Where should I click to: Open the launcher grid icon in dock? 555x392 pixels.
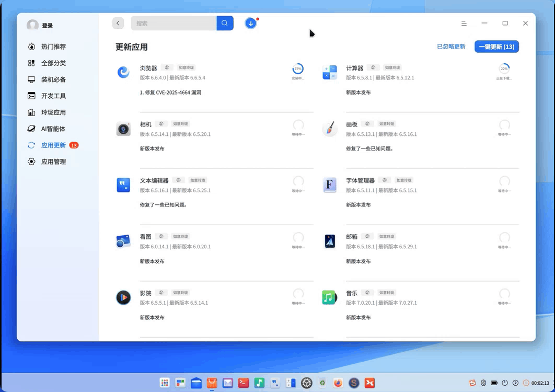(165, 383)
